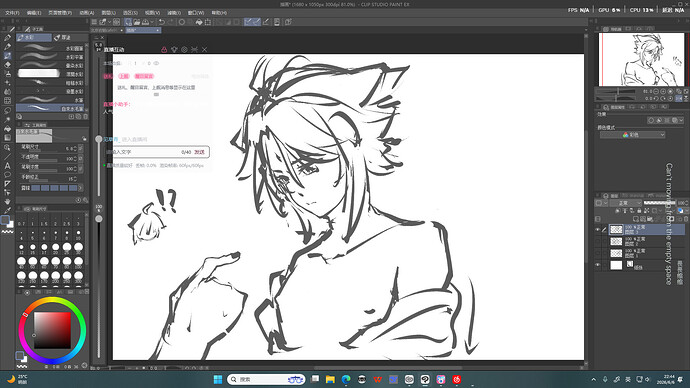The image size is (690, 388).
Task: Open the dropdown arrow next to New icon
Action: (109, 22)
